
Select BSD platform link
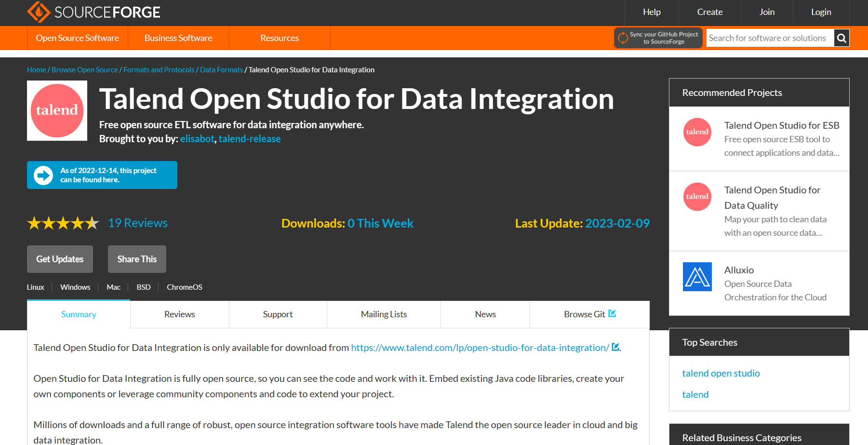pyautogui.click(x=144, y=287)
